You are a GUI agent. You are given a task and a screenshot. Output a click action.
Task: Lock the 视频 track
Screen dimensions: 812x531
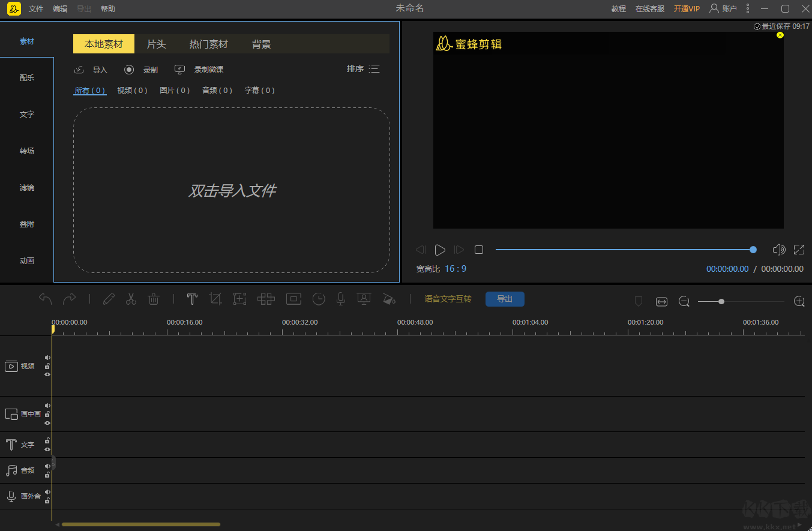point(47,366)
